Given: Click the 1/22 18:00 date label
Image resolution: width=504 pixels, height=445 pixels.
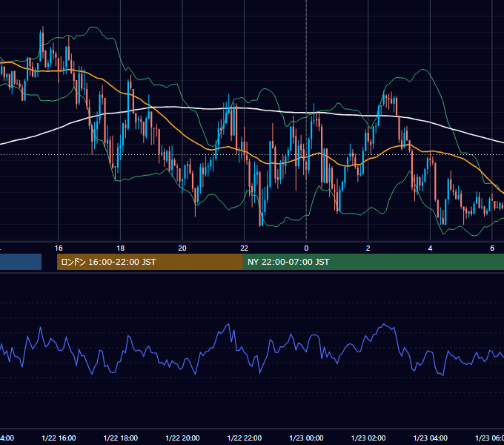Looking at the screenshot, I should 121,438.
